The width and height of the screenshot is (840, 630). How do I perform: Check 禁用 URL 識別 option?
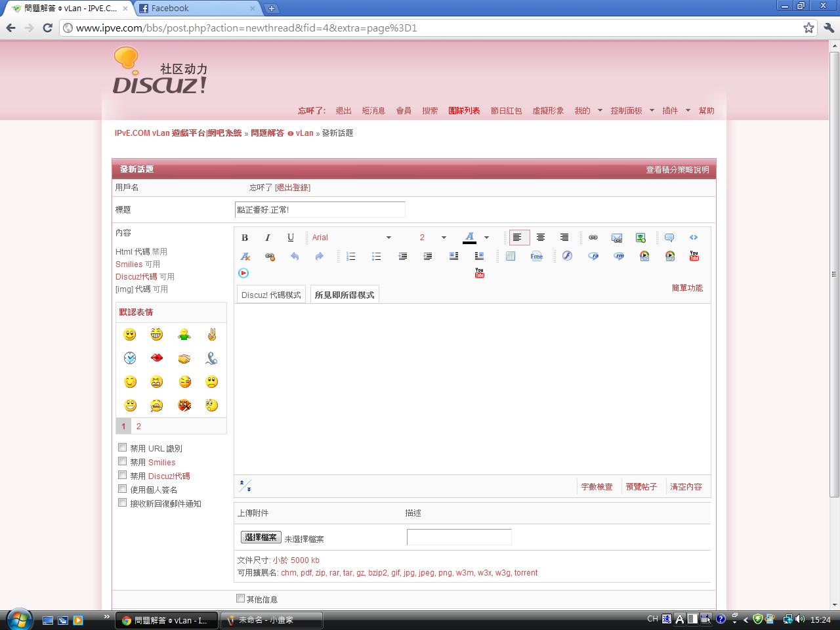[122, 448]
